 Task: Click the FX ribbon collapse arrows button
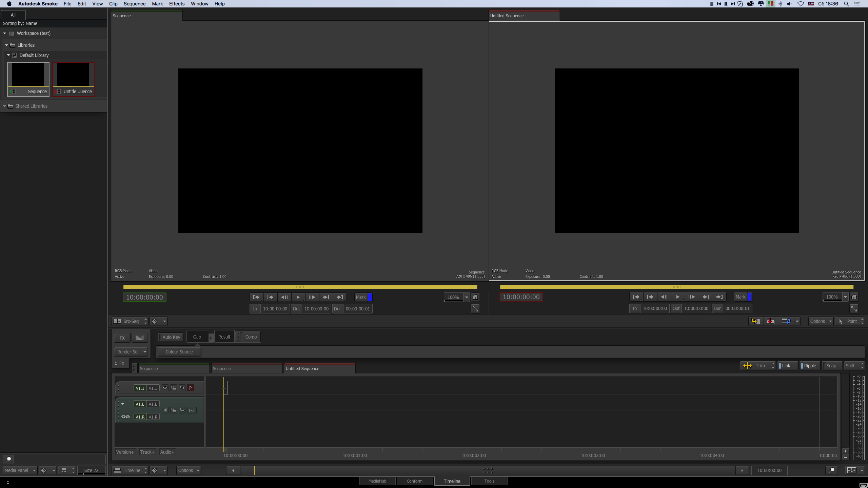[120, 363]
